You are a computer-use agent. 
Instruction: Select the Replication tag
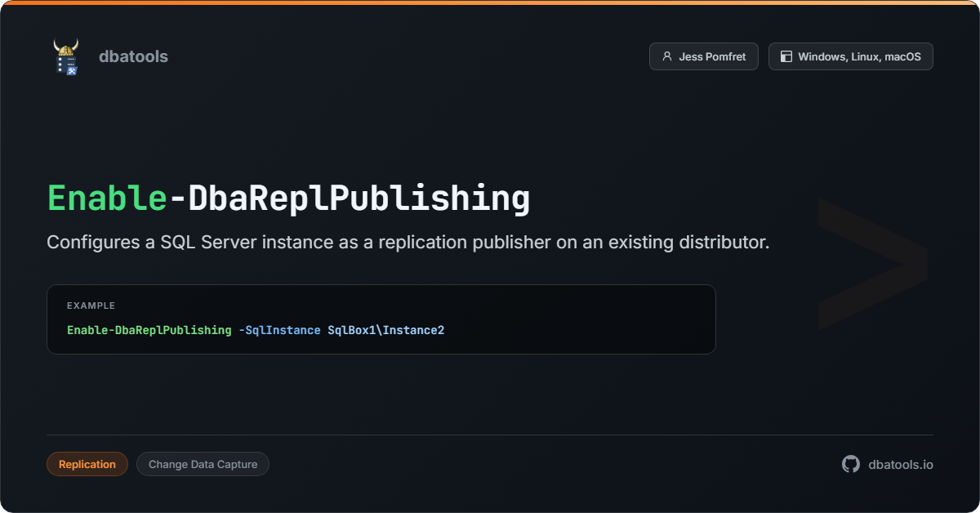(87, 464)
